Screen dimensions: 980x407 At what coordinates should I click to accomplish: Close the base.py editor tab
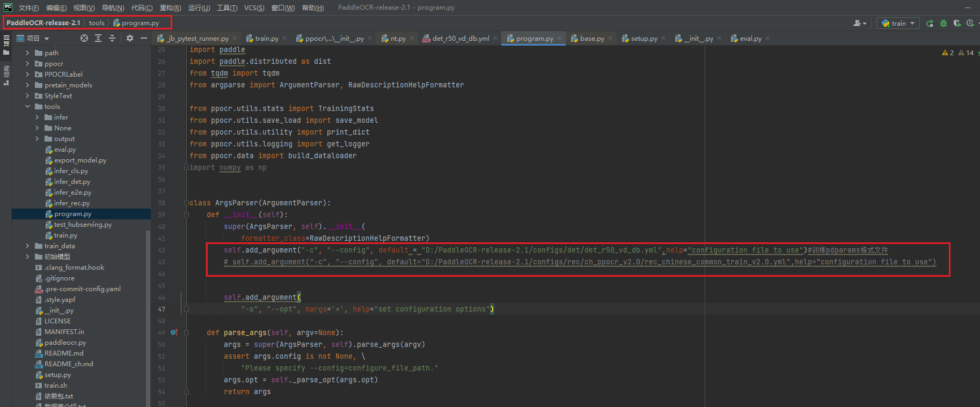click(x=610, y=38)
